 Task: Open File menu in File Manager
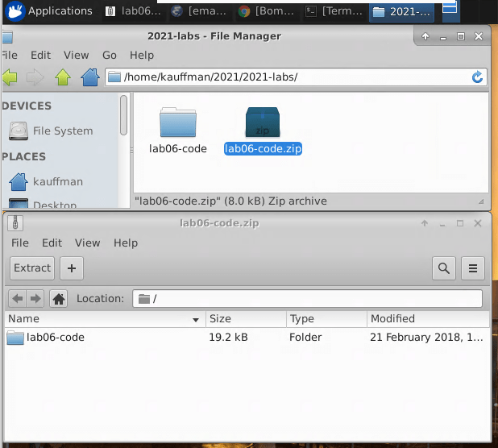10,56
